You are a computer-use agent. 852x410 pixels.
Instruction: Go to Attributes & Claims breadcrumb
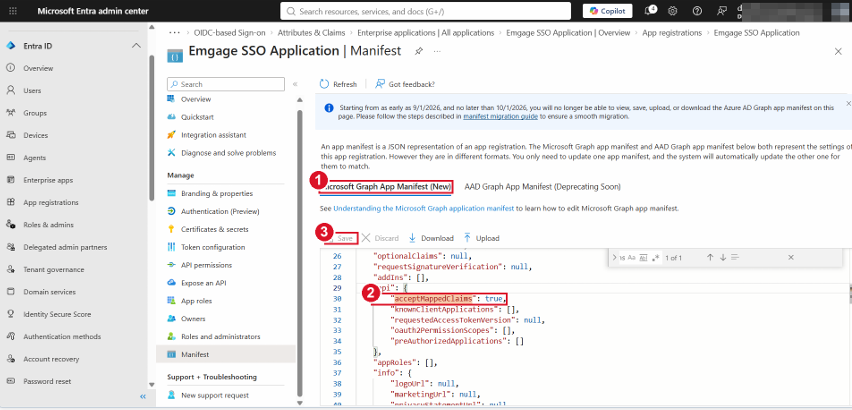(311, 33)
